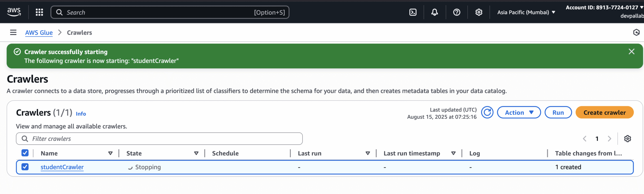Open the help question mark menu

457,12
